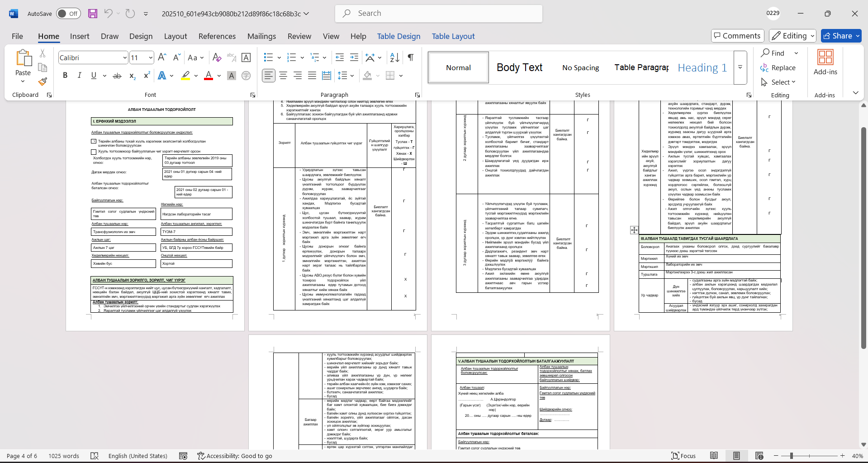Click the Sort icon

click(x=394, y=57)
